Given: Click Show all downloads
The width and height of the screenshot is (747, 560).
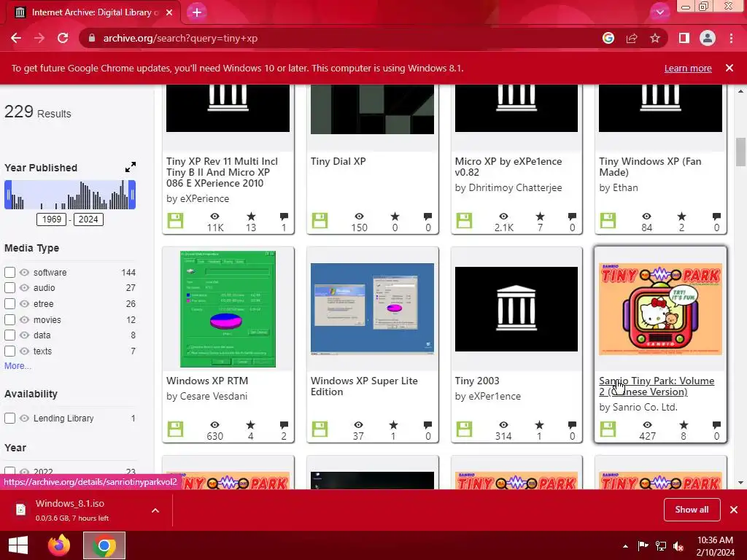Looking at the screenshot, I should 692,510.
